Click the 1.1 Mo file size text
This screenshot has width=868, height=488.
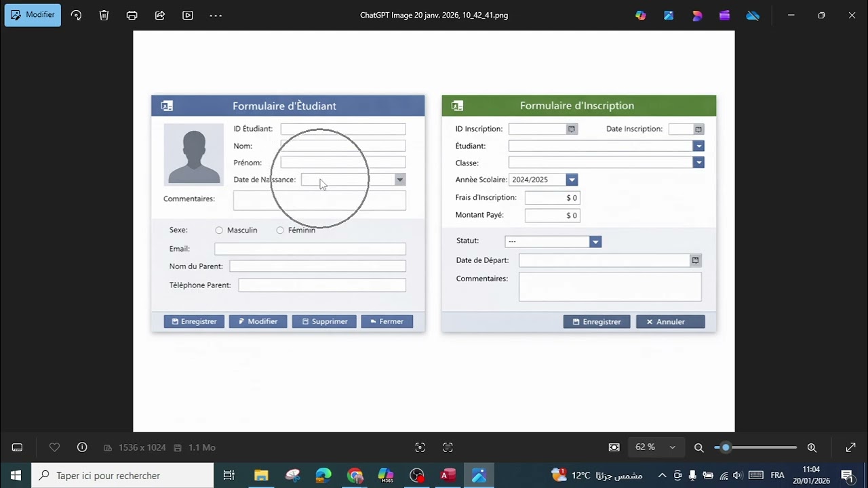coord(202,447)
